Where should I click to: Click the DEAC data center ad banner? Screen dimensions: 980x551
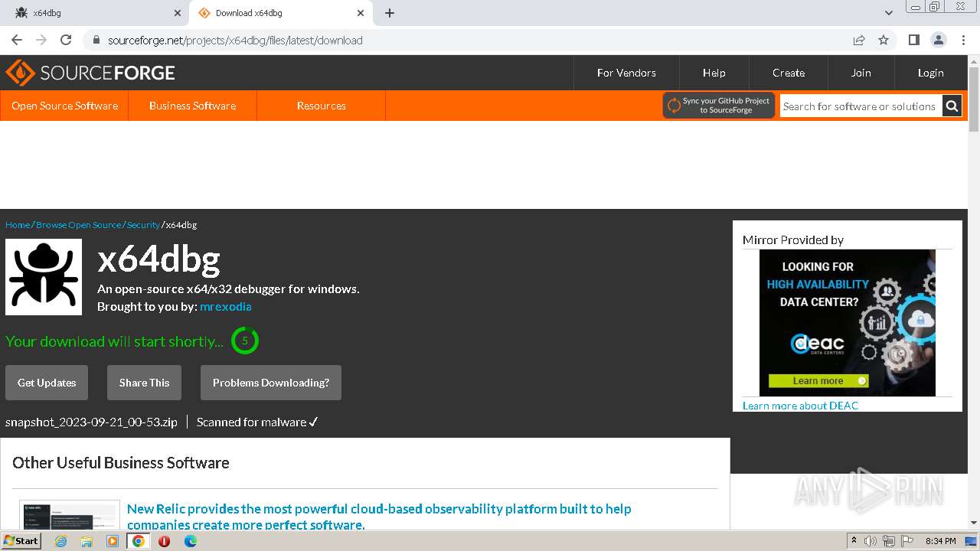[848, 323]
